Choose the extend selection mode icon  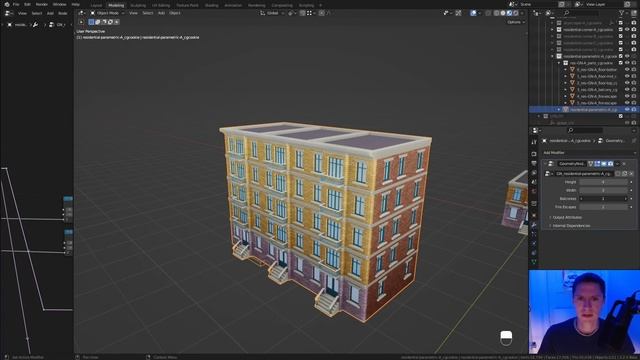click(x=98, y=22)
